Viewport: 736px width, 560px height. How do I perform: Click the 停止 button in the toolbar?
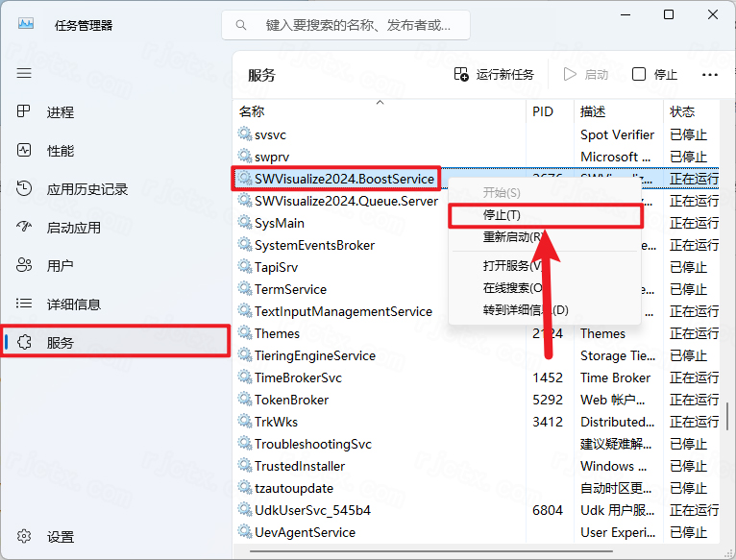pyautogui.click(x=654, y=74)
